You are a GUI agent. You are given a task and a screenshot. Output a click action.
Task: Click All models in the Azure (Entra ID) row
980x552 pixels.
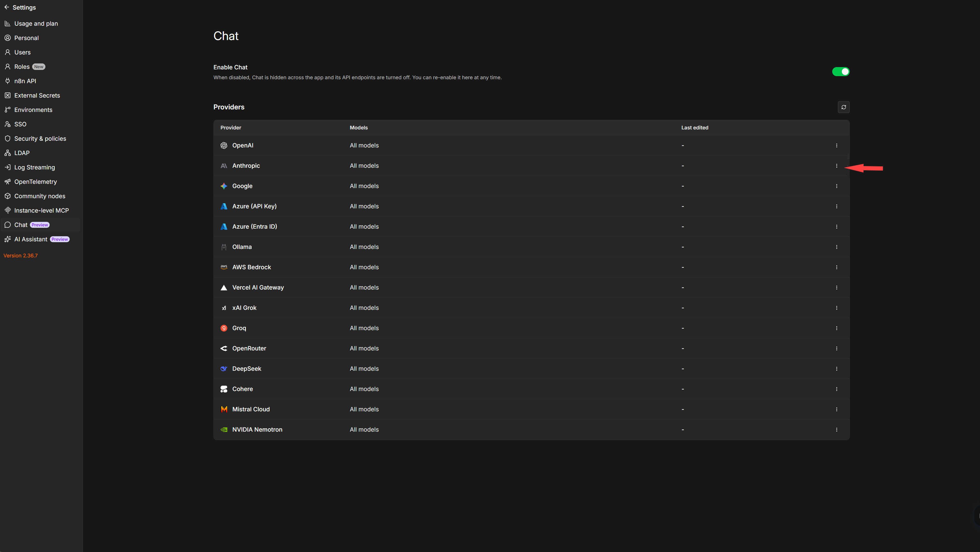[x=364, y=227]
